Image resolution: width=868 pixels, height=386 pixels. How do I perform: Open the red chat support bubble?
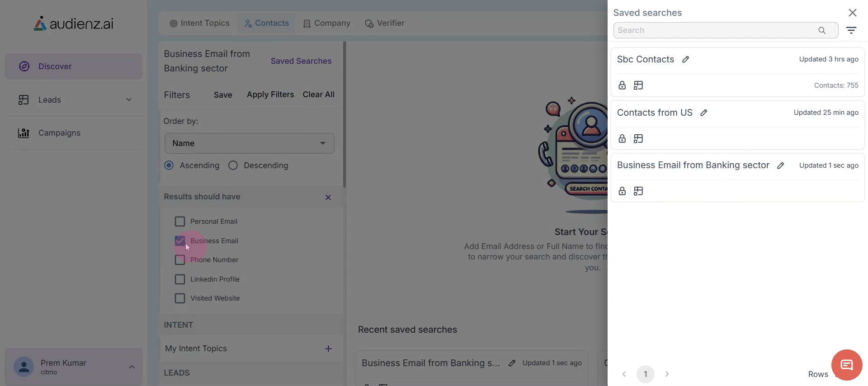click(846, 365)
